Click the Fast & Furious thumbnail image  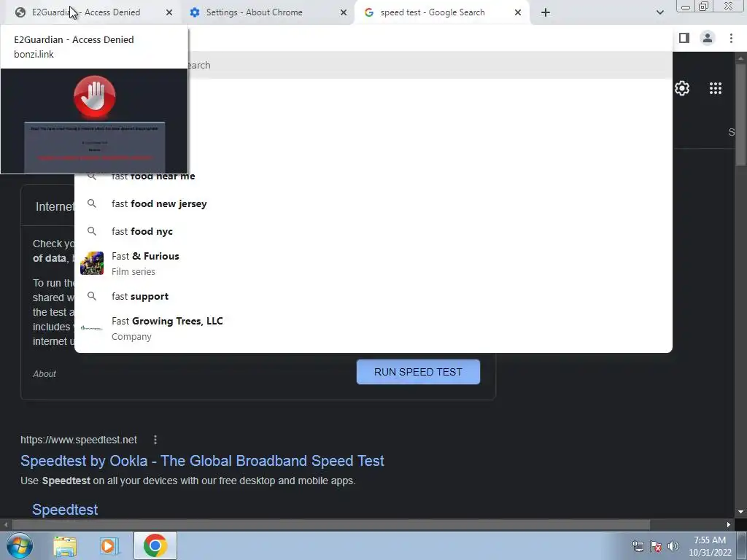coord(92,263)
